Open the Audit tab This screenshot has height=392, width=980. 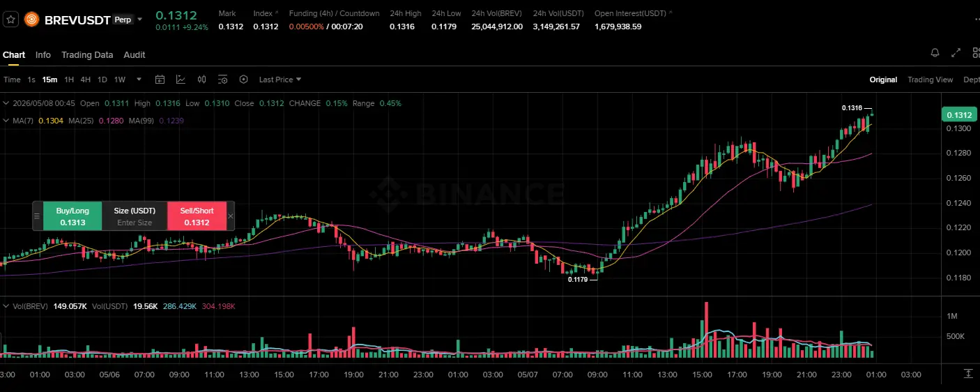click(x=135, y=55)
